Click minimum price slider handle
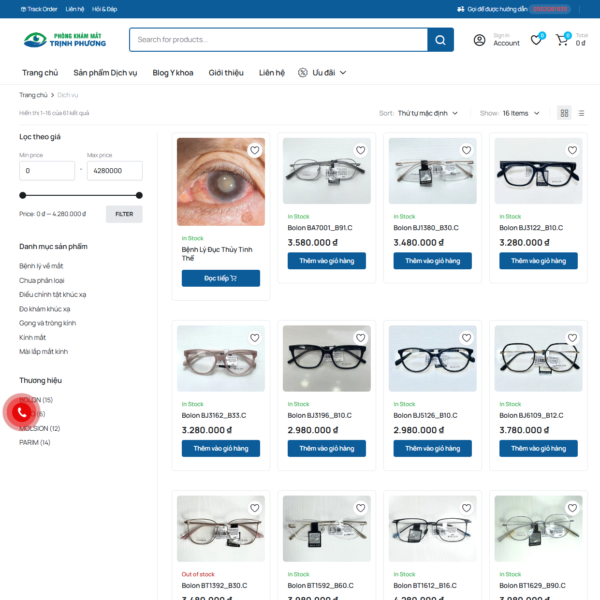The height and width of the screenshot is (600, 600). click(x=23, y=195)
